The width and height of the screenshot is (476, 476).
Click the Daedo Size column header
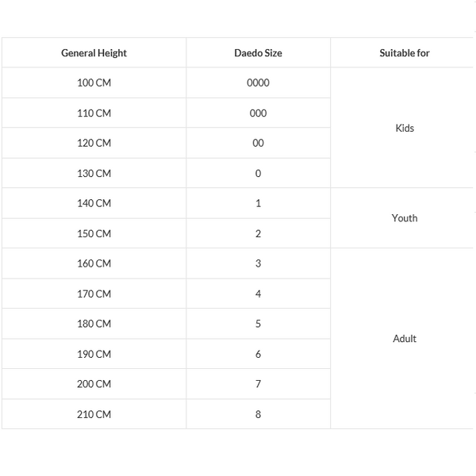258,53
